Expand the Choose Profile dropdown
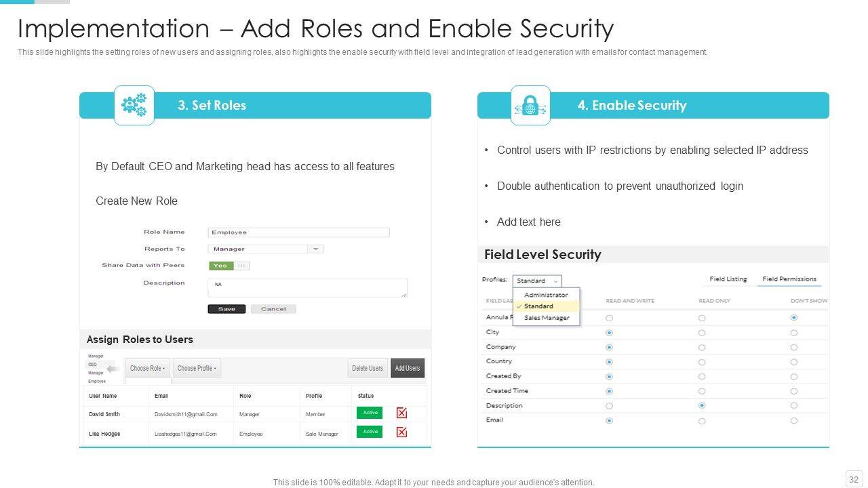Viewport: 868px width, 488px height. click(197, 368)
